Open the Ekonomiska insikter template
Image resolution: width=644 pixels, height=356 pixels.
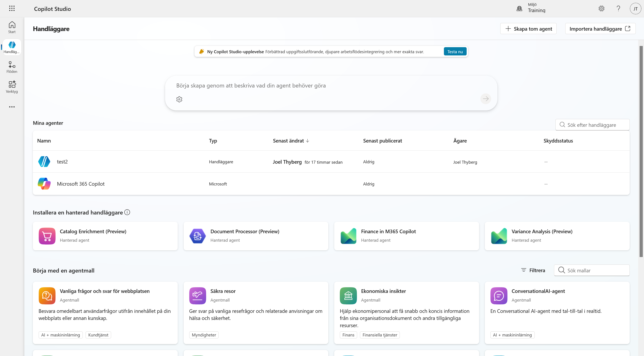(406, 313)
